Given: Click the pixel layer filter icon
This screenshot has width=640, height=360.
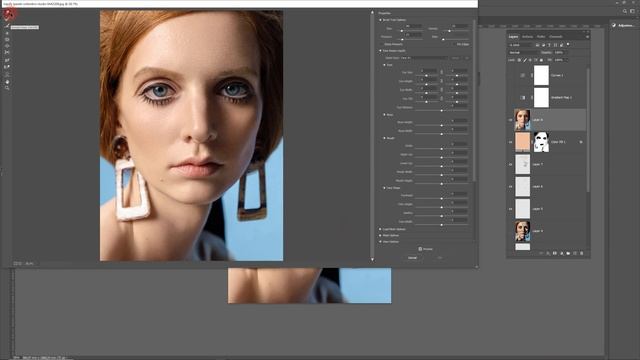Looking at the screenshot, I should [538, 45].
